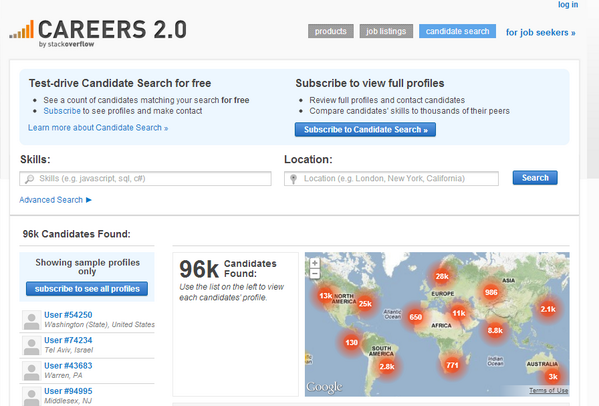The width and height of the screenshot is (599, 406).
Task: Zoom out on the candidates map
Action: tap(315, 273)
